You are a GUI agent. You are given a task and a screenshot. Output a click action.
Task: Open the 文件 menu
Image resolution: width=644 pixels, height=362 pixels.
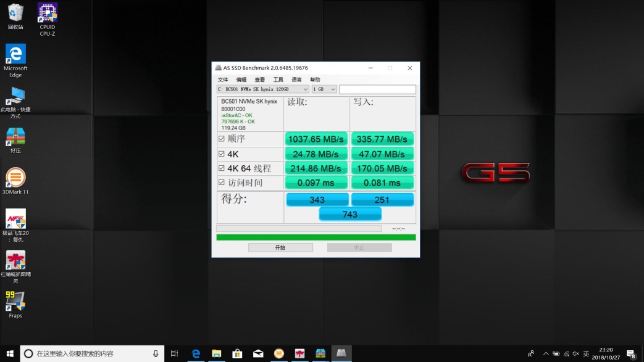224,79
